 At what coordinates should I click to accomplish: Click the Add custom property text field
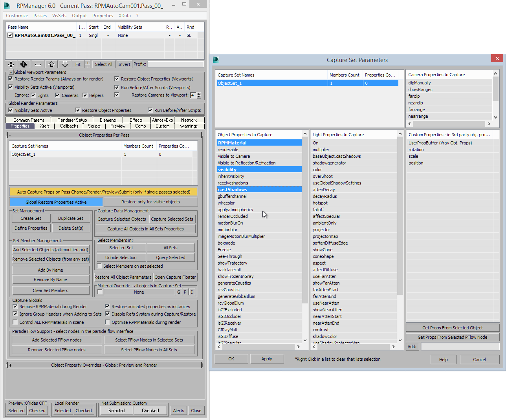point(460,347)
